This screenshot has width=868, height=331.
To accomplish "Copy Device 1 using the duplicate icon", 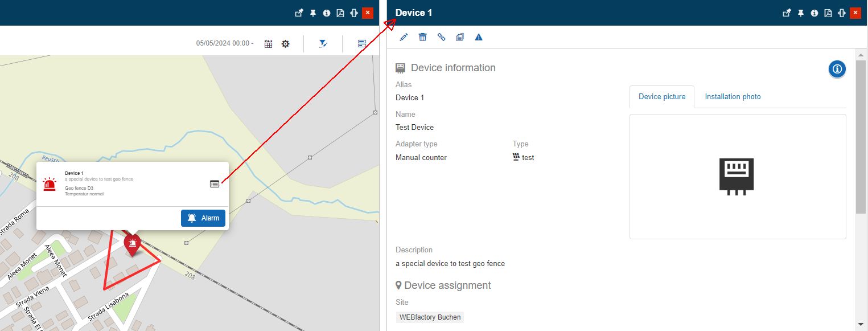I will pyautogui.click(x=460, y=36).
